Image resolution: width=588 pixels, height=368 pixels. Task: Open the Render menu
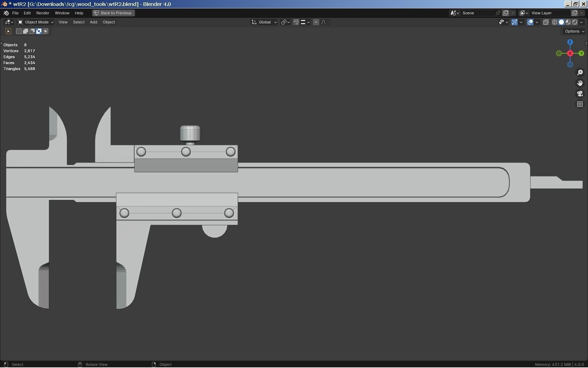click(43, 13)
